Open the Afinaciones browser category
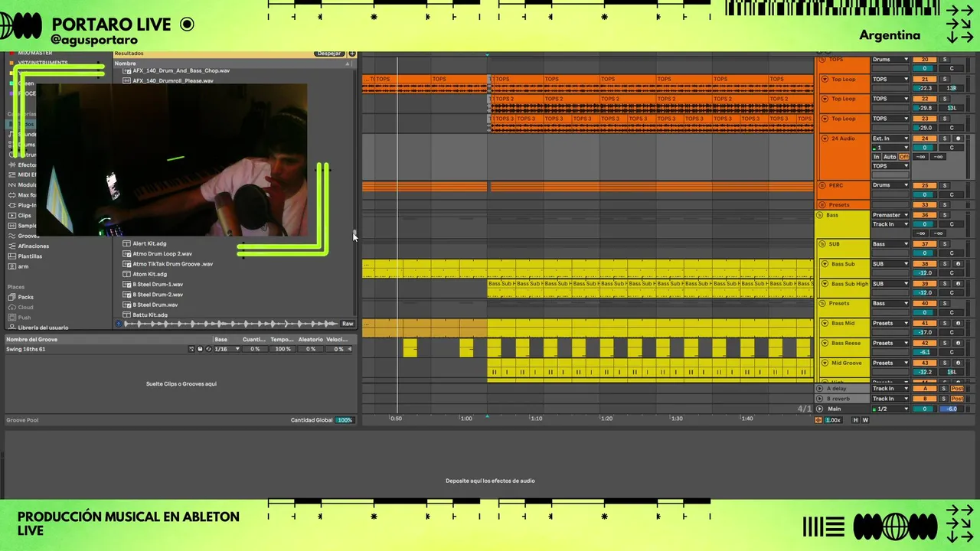 click(33, 246)
